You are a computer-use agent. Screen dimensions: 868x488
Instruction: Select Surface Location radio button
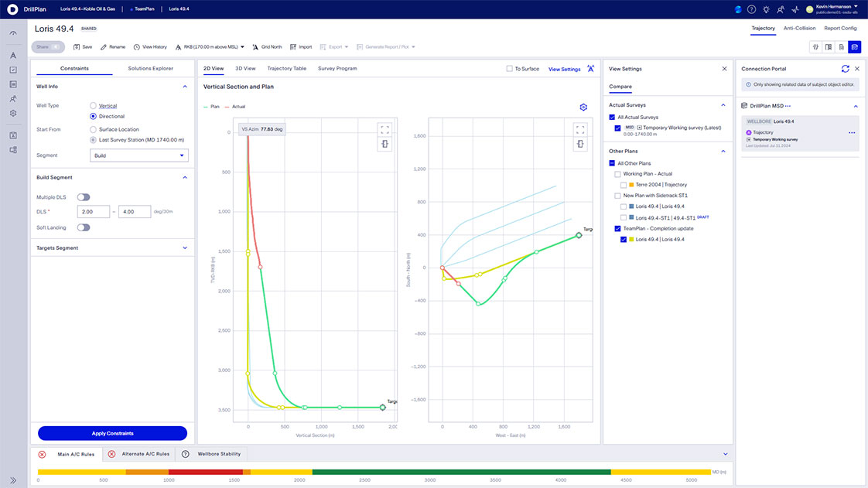point(93,129)
